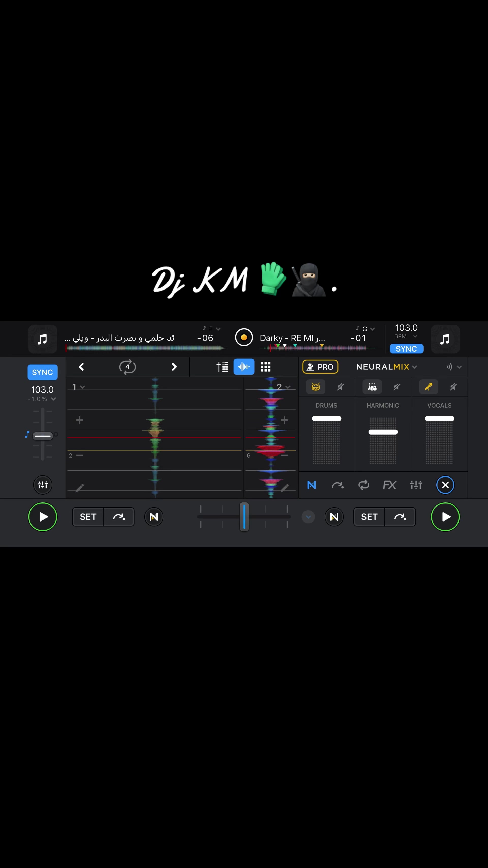Move the crossfader handle
Image resolution: width=488 pixels, height=868 pixels.
coord(244,517)
